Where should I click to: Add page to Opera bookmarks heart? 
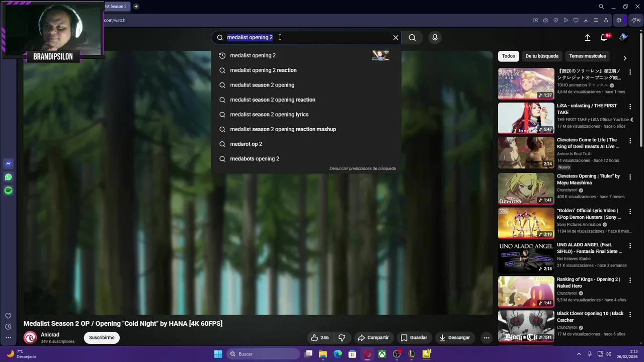point(576,20)
